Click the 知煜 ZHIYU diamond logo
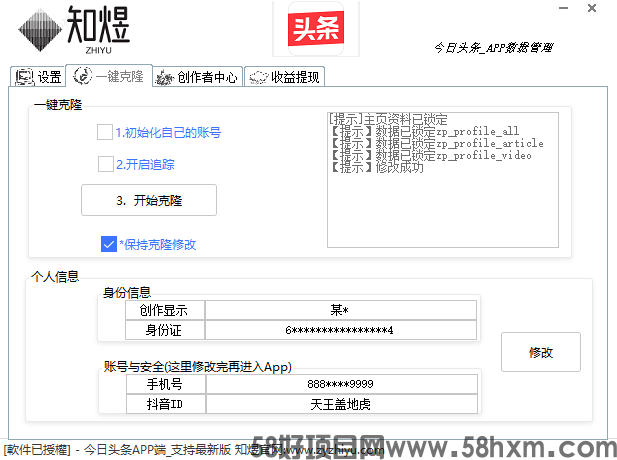Viewport: 617px width, 460px height. point(40,30)
